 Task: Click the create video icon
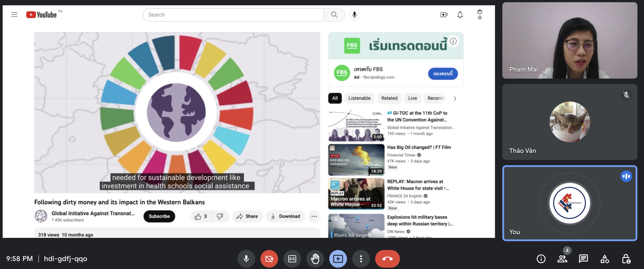[x=444, y=15]
